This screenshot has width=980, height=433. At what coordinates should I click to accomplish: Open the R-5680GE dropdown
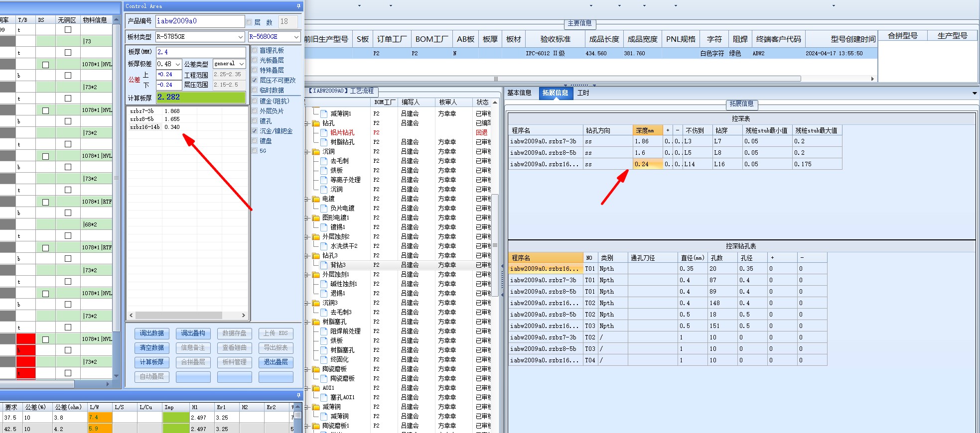click(296, 37)
